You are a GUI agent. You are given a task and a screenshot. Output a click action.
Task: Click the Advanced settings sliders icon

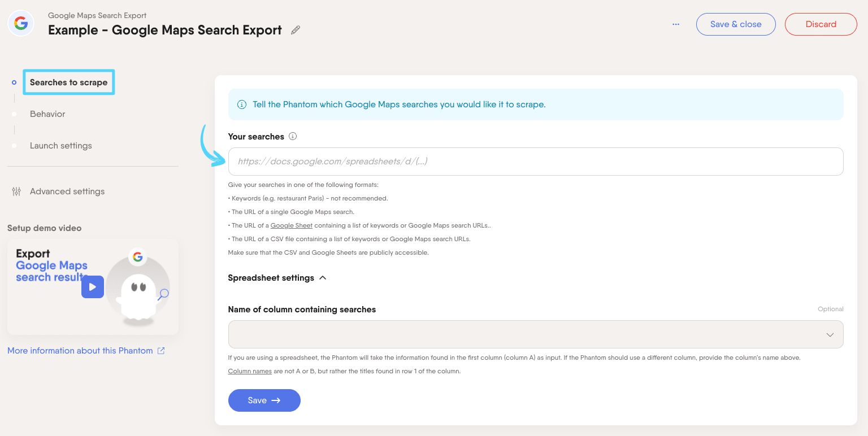(16, 191)
